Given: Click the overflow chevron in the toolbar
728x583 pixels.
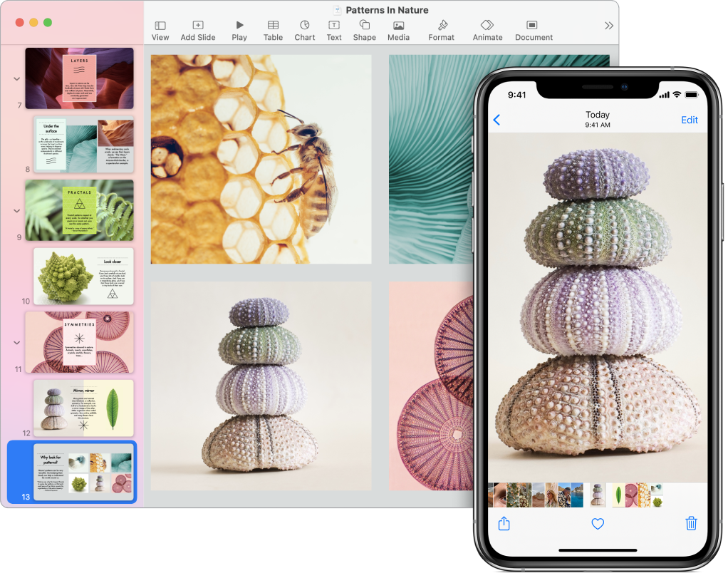Looking at the screenshot, I should (x=609, y=25).
